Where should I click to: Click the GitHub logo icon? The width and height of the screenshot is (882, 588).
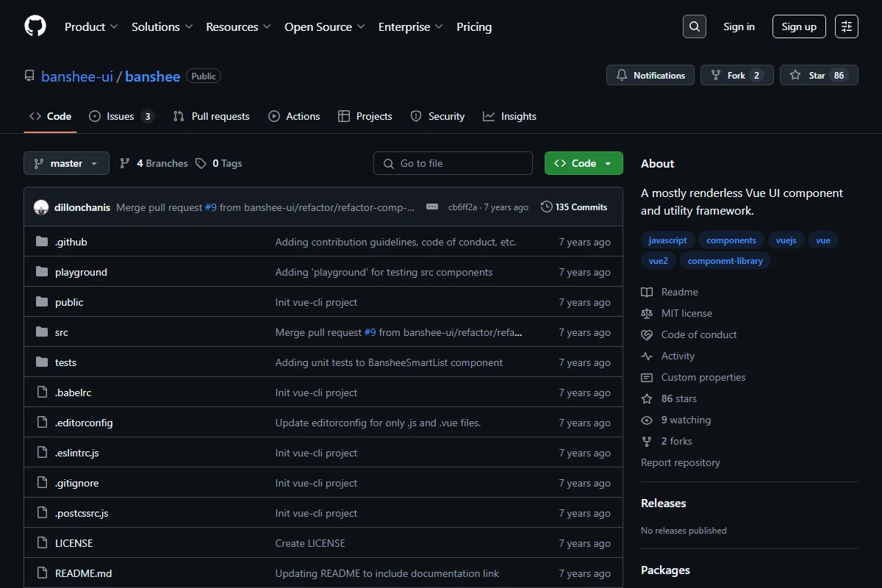(x=35, y=26)
